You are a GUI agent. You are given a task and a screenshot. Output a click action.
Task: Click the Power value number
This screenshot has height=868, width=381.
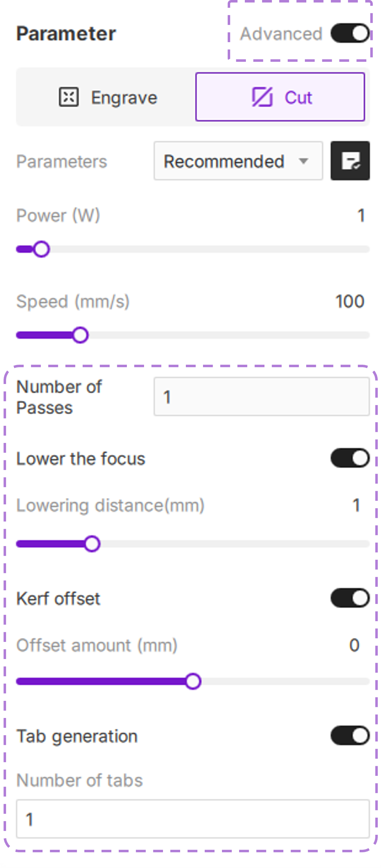pyautogui.click(x=361, y=216)
